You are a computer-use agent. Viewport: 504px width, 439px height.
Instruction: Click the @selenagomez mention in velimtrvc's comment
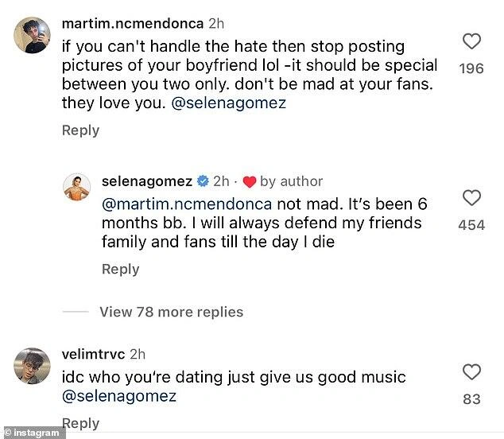[118, 396]
